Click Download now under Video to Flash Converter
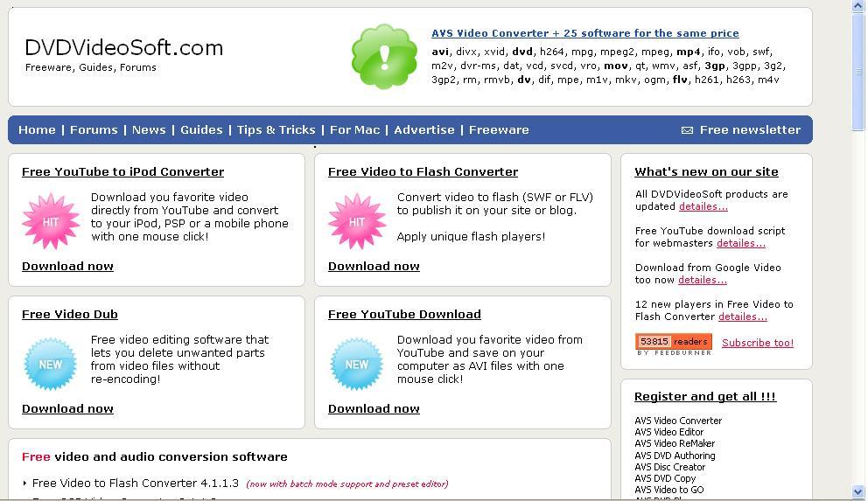 pos(374,267)
